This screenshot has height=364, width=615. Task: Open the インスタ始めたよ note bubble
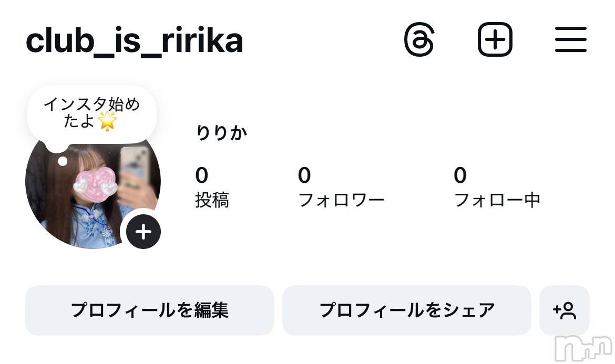coord(91,113)
